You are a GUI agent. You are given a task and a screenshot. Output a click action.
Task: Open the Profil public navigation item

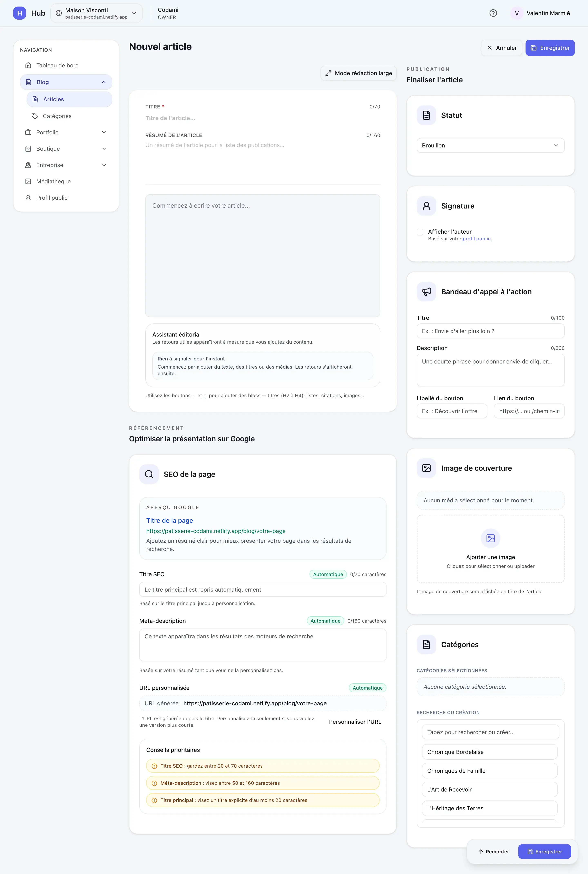click(x=66, y=198)
